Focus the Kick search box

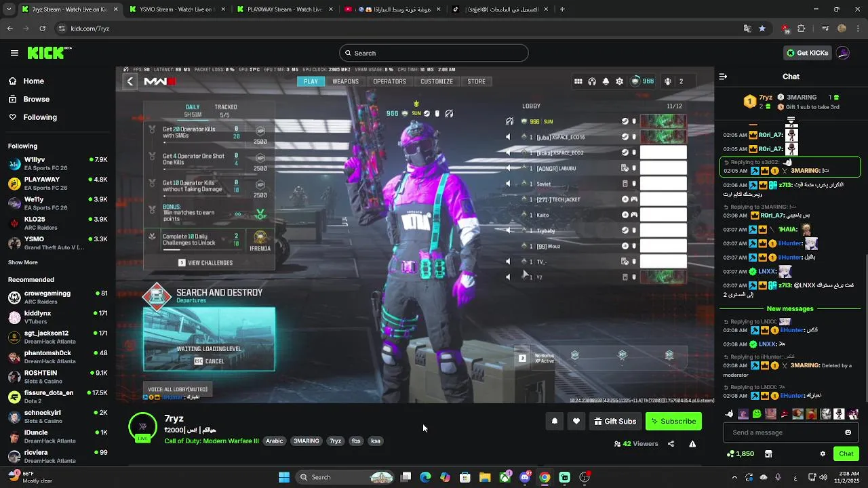[434, 53]
